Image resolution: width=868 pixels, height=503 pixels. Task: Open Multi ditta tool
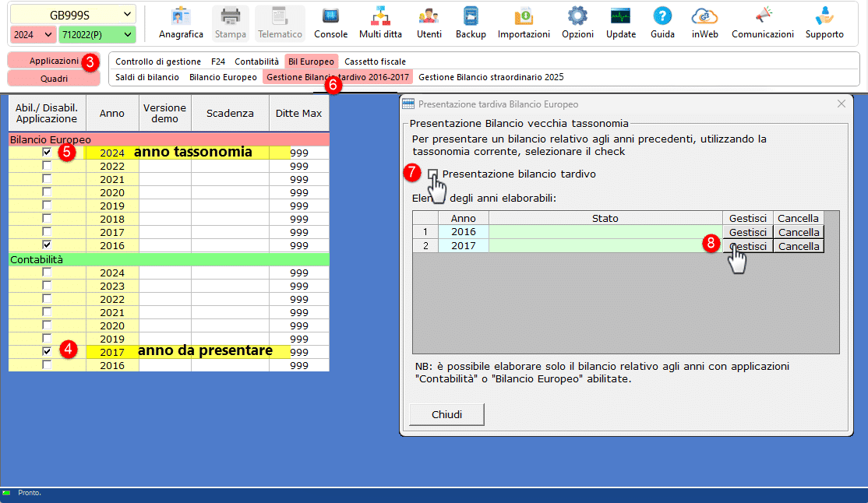pos(381,23)
